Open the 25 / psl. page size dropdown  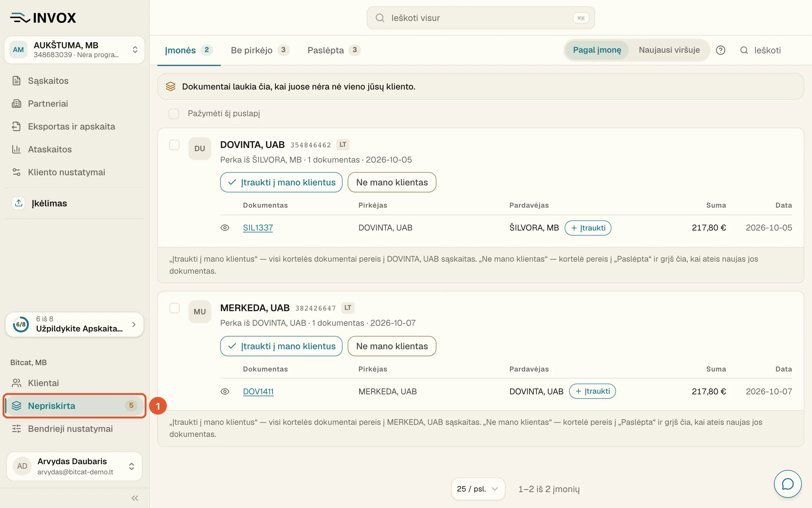[478, 489]
